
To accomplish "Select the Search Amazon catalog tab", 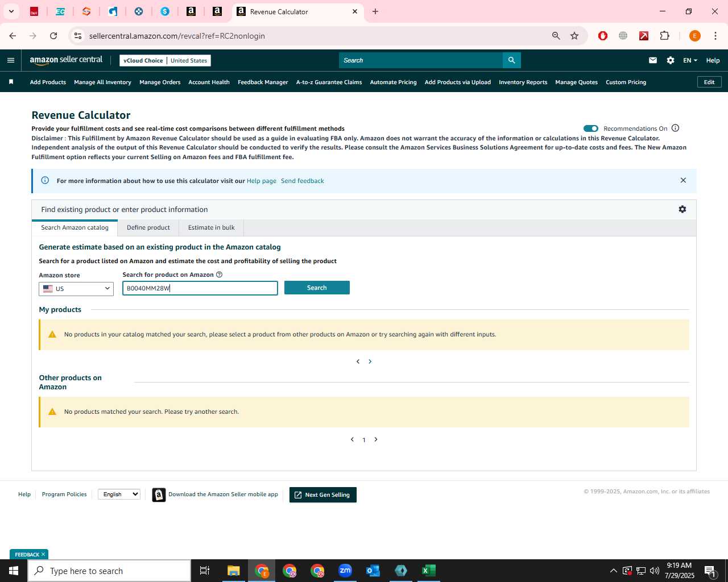I will coord(75,227).
